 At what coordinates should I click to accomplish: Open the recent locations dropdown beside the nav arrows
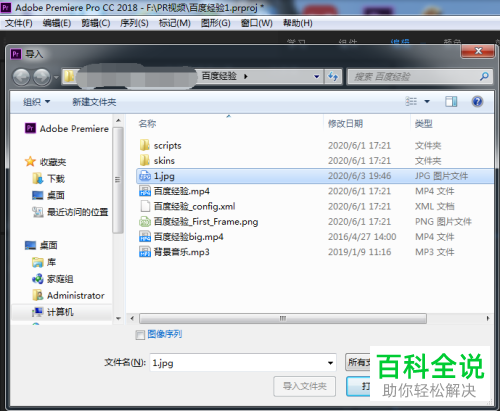coord(56,77)
